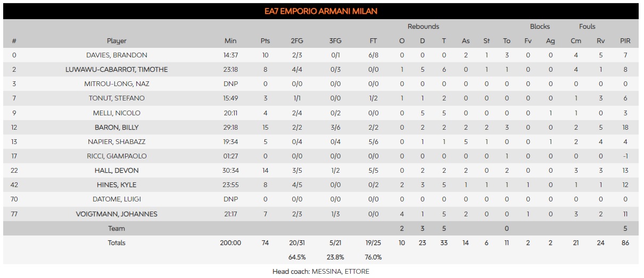Open the HALL, DEVON player link
Screen dimensions: 644x278
117,171
